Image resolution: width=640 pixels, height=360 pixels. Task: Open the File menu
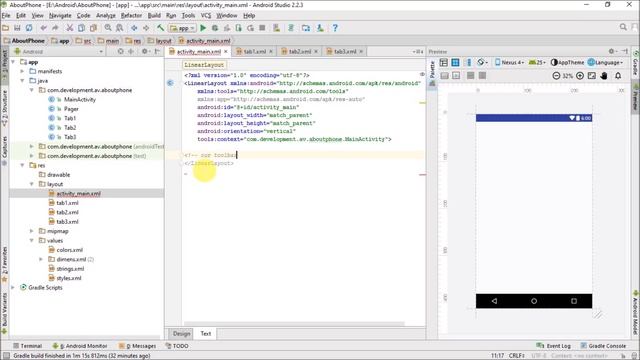pos(6,16)
